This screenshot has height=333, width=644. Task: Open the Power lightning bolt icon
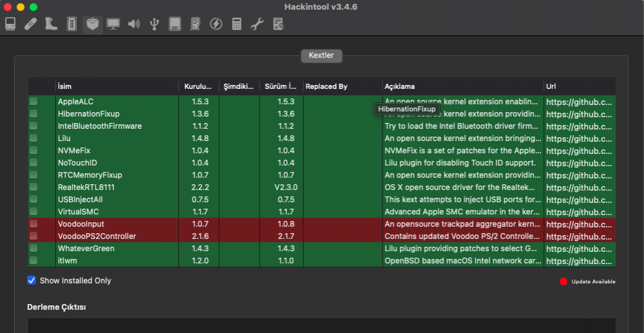pos(216,24)
